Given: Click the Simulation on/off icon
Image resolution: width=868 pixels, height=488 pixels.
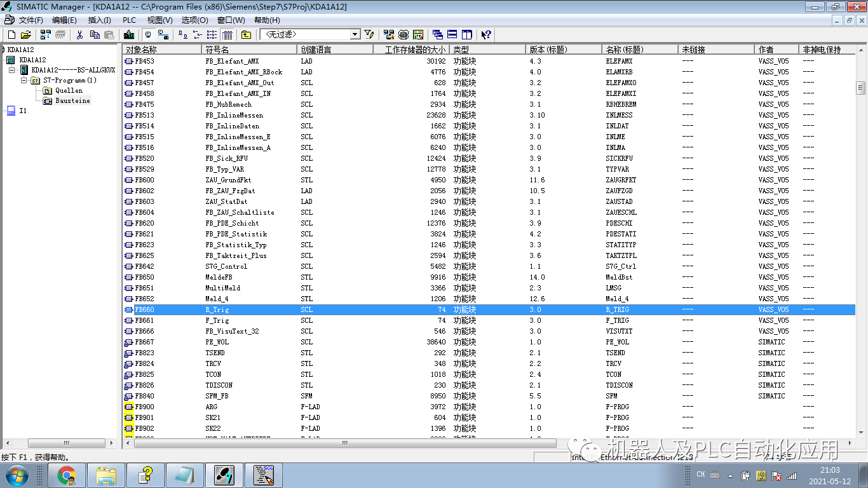Looking at the screenshot, I should (403, 34).
